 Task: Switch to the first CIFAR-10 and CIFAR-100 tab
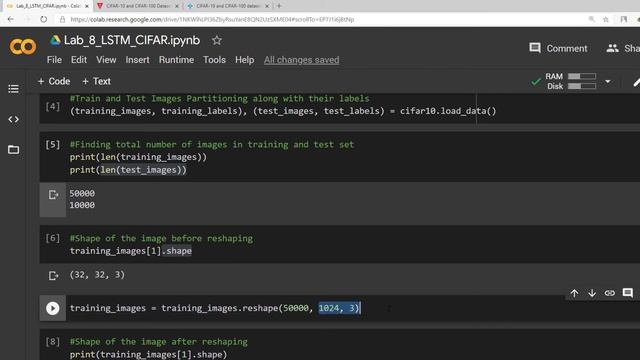pyautogui.click(x=138, y=6)
